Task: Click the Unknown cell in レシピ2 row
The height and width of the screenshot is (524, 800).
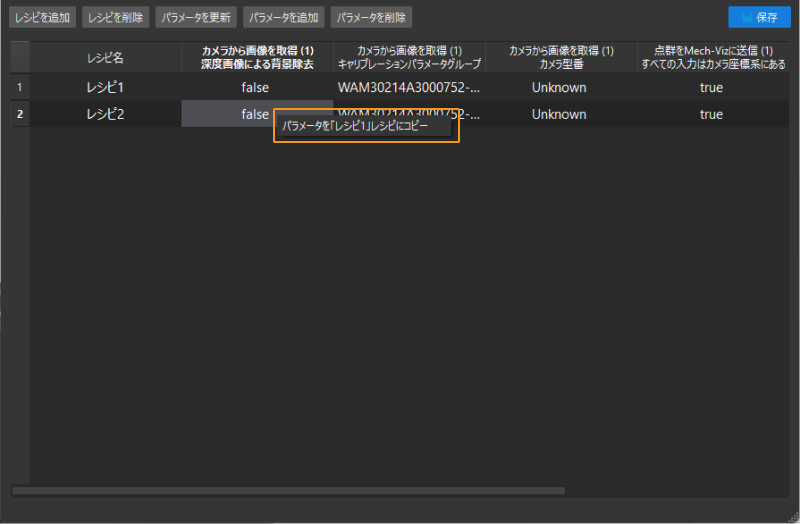Action: [x=561, y=114]
